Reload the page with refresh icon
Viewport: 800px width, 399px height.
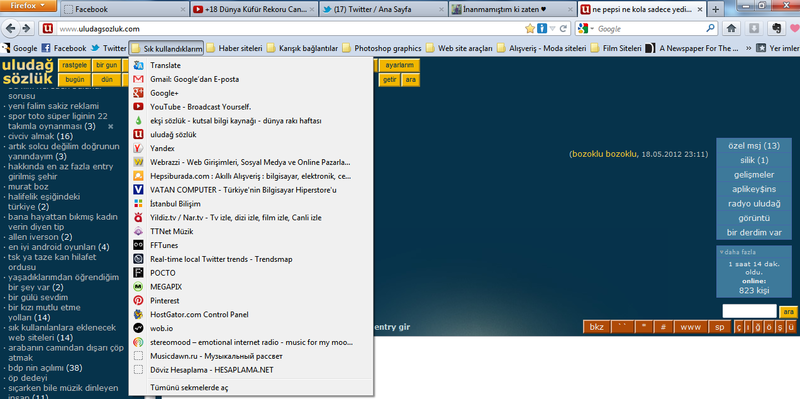(563, 29)
